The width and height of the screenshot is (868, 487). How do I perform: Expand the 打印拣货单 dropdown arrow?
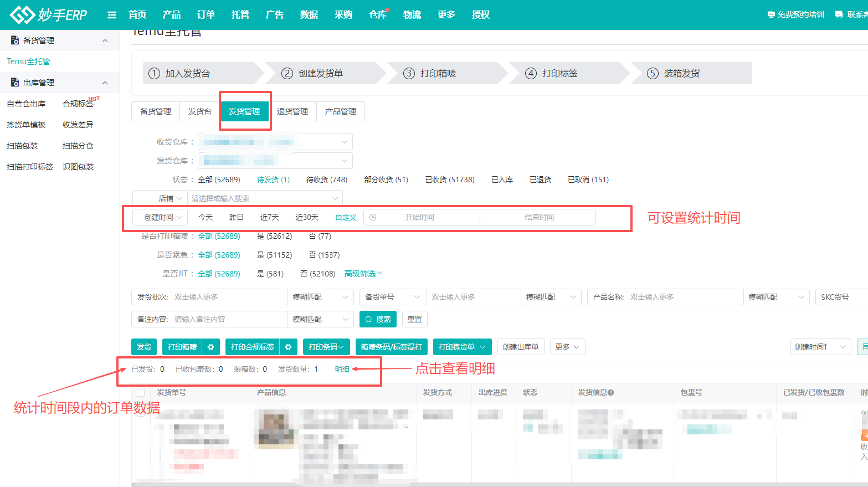482,347
